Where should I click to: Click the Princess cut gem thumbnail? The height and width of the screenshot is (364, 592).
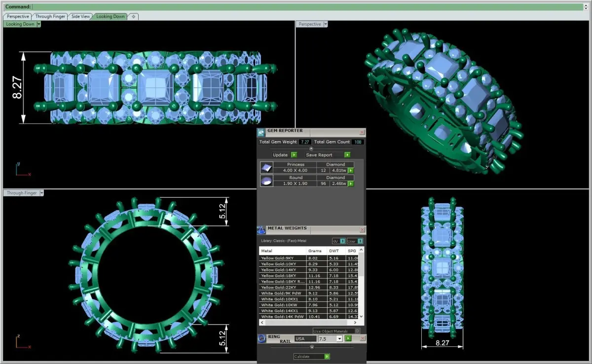point(266,168)
